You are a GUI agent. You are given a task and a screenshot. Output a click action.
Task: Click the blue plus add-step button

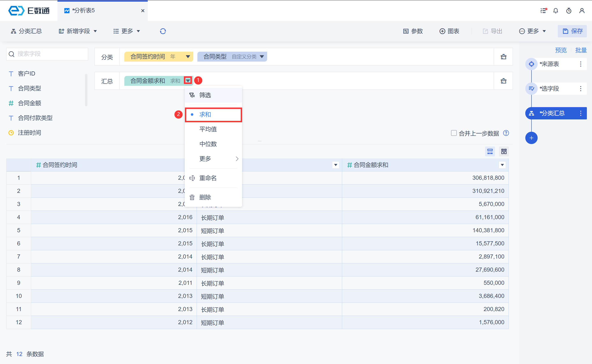531,138
